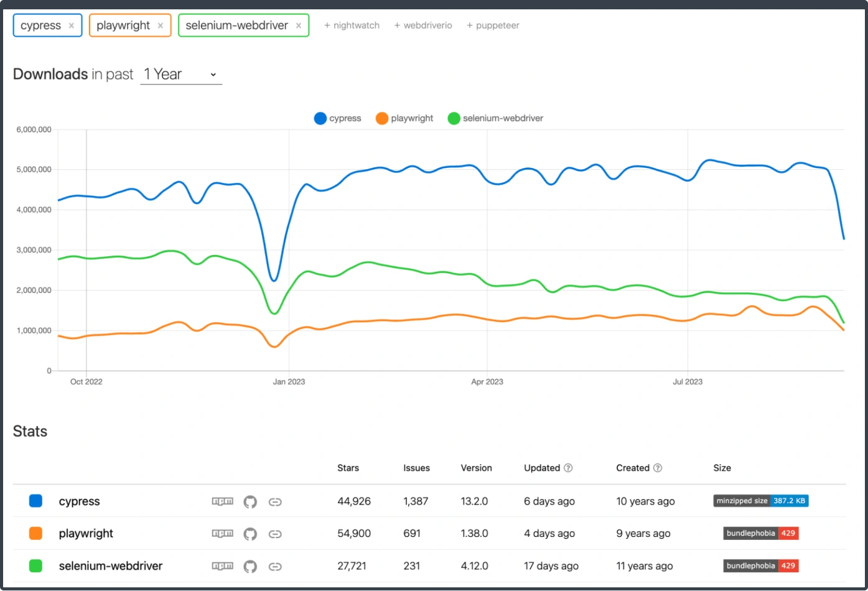The height and width of the screenshot is (591, 868).
Task: Click '10 years ago' created value
Action: (645, 501)
